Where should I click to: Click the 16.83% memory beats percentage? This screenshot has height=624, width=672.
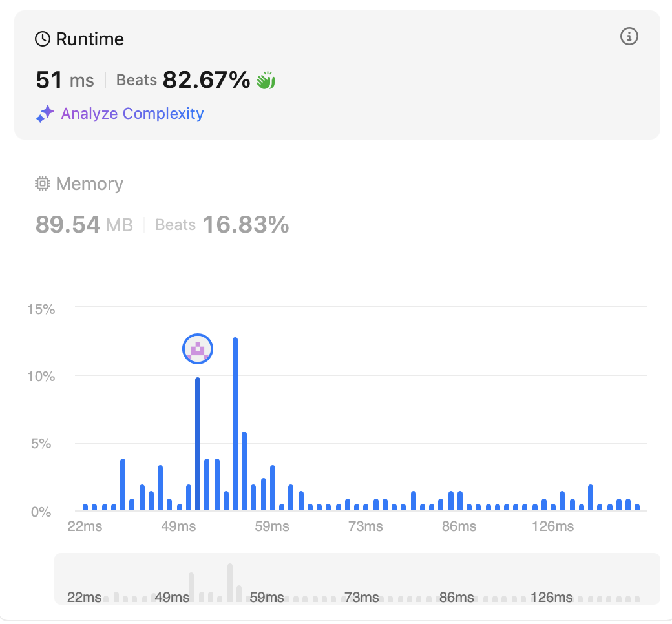click(x=246, y=225)
